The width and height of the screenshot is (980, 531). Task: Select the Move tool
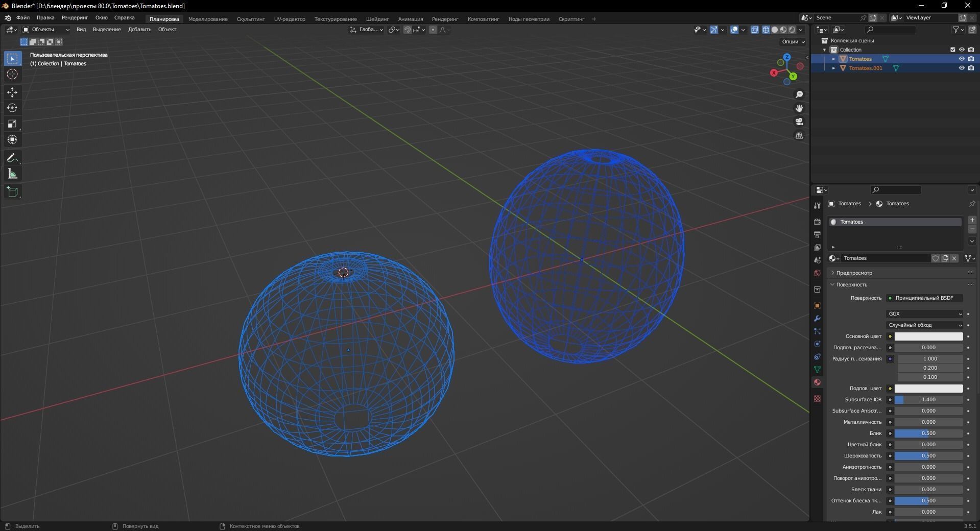coord(12,92)
